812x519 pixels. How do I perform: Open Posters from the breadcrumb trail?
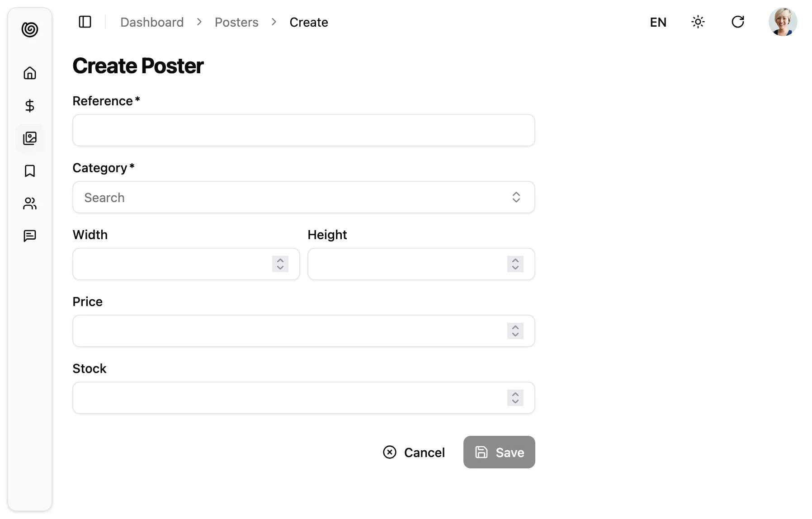point(236,22)
